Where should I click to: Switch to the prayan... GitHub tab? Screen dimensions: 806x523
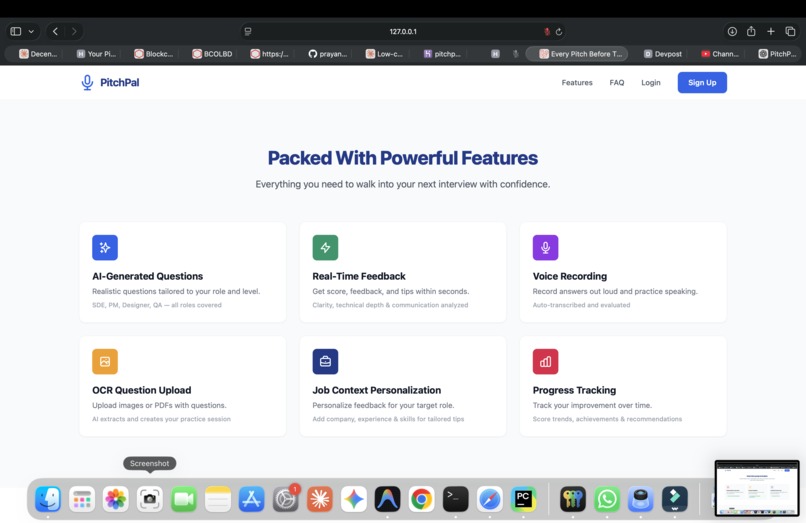tap(327, 54)
